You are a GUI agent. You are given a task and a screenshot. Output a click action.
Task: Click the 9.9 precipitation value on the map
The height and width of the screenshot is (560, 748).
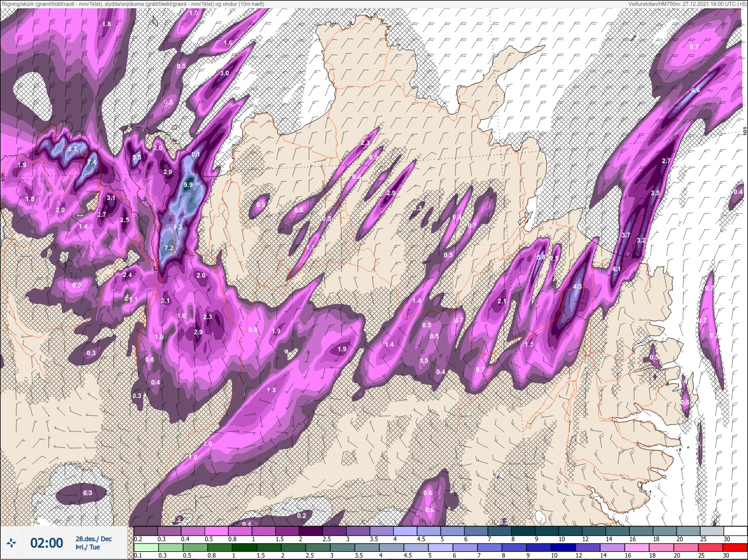[x=188, y=185]
